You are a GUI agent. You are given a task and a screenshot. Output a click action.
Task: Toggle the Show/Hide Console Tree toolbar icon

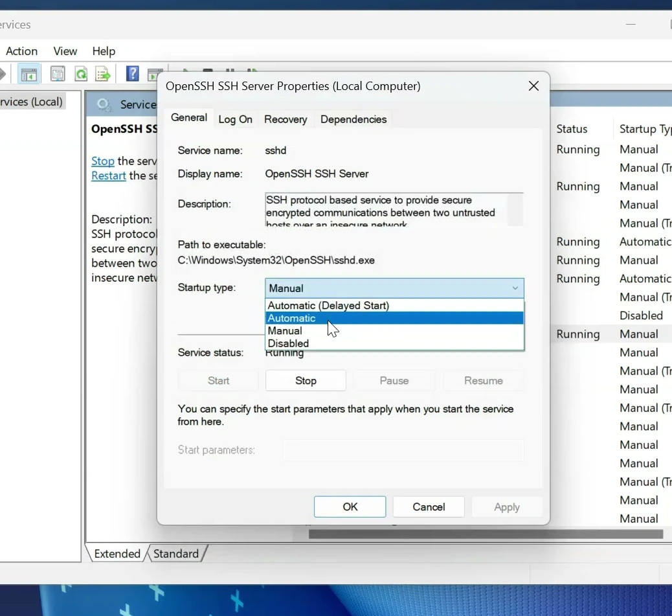click(x=28, y=74)
